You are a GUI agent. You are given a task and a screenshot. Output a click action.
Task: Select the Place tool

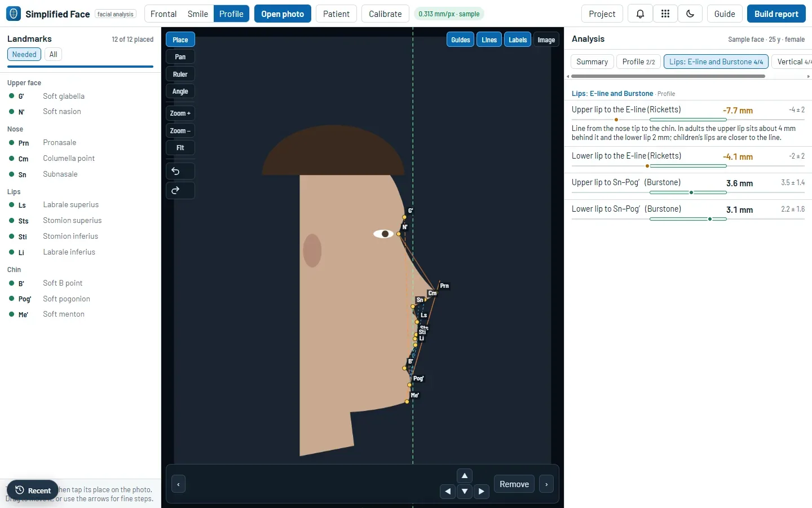180,40
